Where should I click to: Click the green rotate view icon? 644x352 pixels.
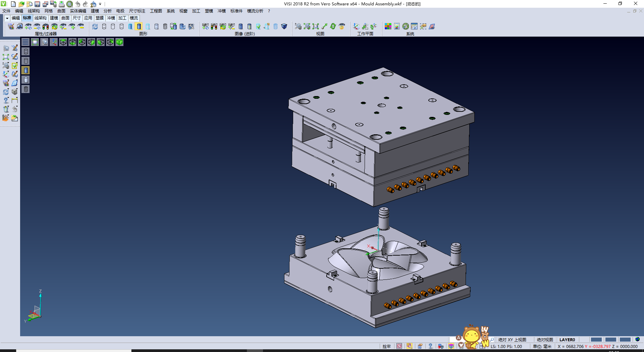click(x=333, y=26)
